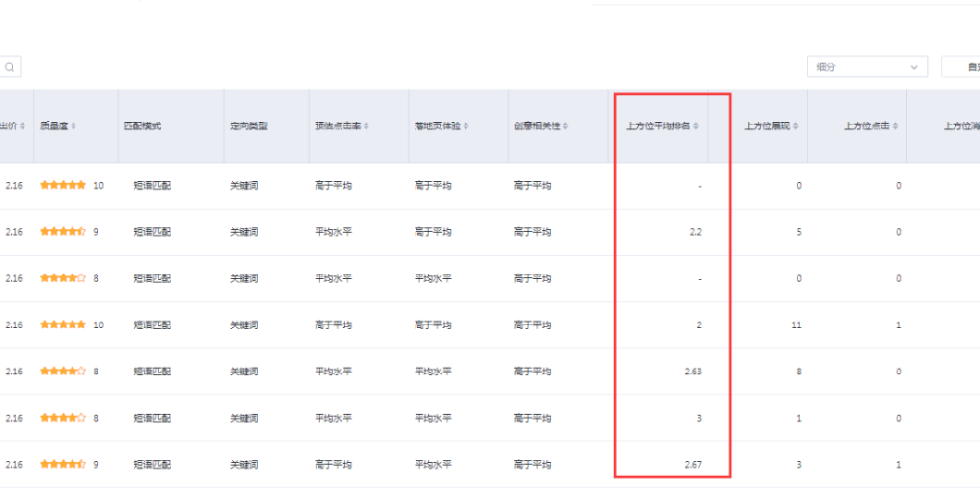Click the sort arrows for 上方位展现

[x=796, y=126]
